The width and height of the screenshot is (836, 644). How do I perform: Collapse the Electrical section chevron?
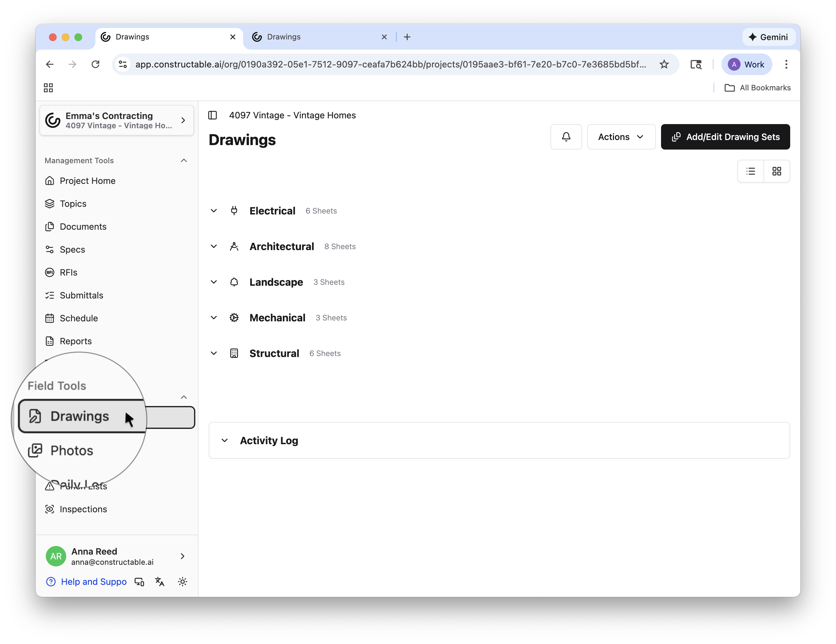(x=214, y=211)
